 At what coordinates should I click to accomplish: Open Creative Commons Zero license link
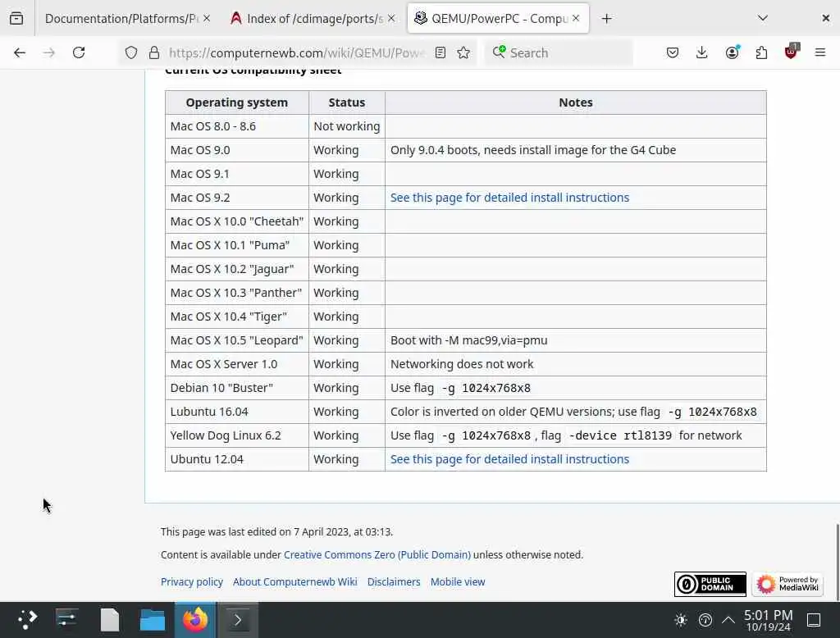click(377, 554)
